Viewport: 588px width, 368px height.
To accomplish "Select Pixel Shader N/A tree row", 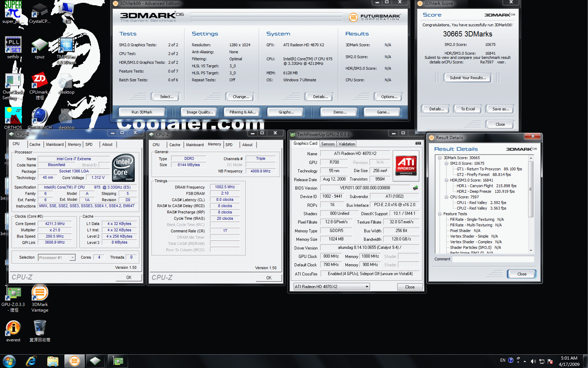I will point(465,231).
